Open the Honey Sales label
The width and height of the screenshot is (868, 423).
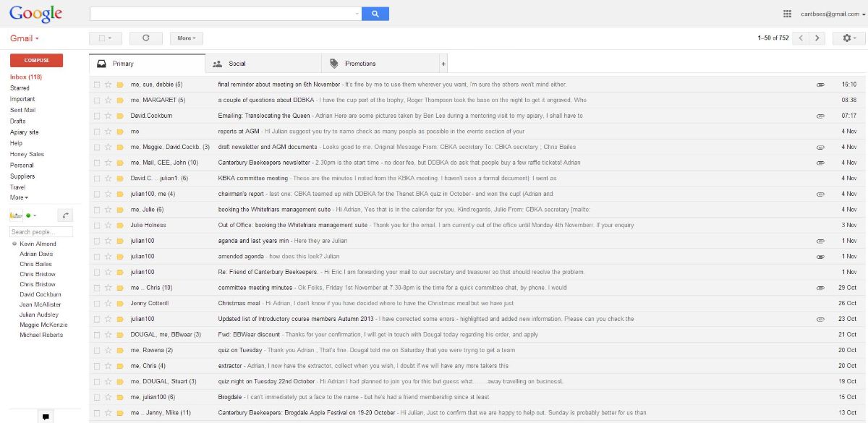[27, 154]
